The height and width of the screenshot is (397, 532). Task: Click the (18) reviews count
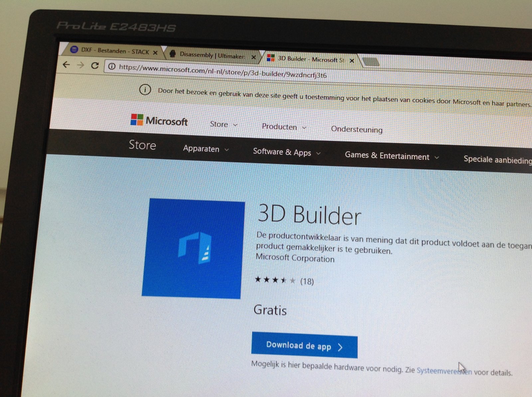coord(307,281)
